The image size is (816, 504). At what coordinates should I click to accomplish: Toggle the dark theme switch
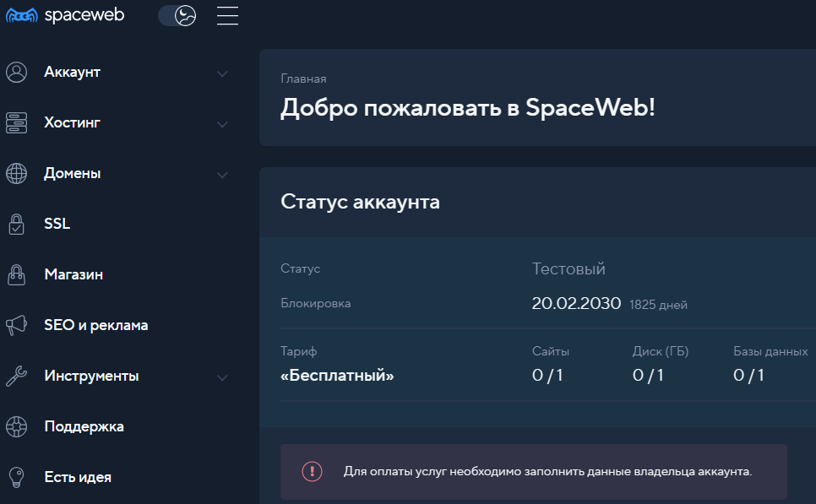coord(177,14)
